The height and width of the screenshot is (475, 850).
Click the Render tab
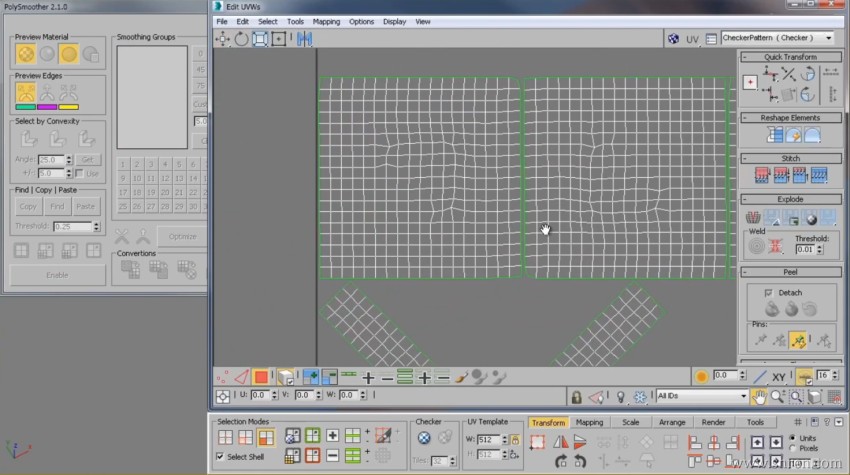click(x=713, y=422)
